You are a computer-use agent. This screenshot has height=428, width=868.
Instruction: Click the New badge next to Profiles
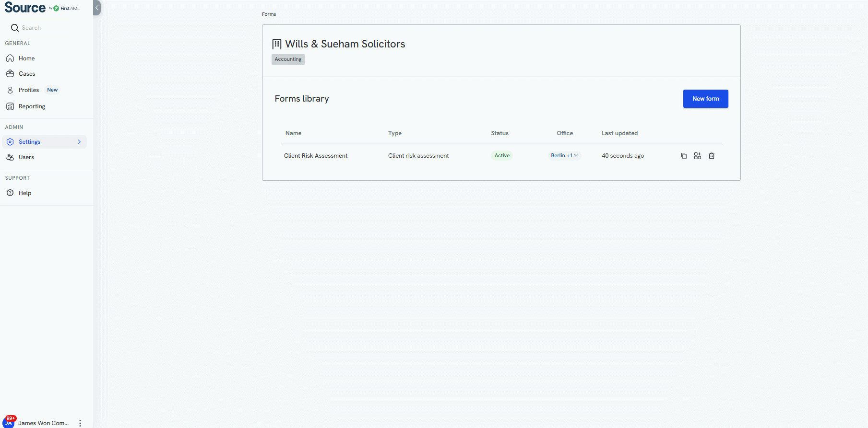tap(52, 90)
